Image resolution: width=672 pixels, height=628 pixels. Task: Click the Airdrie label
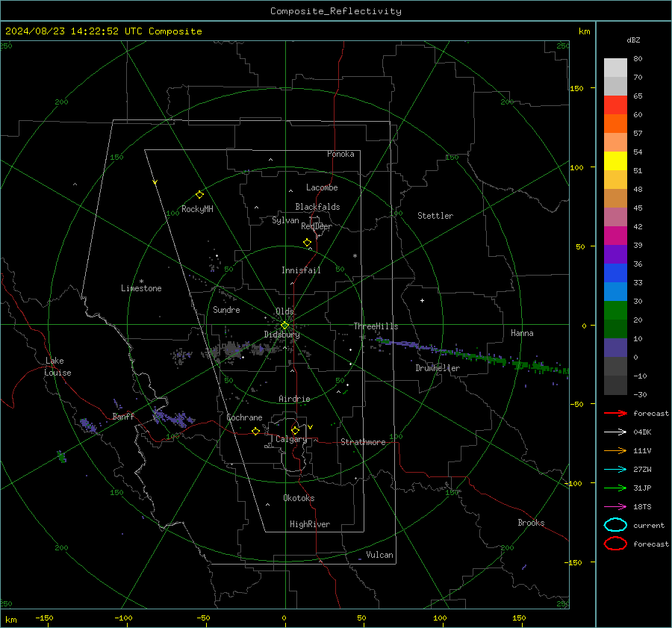(294, 399)
